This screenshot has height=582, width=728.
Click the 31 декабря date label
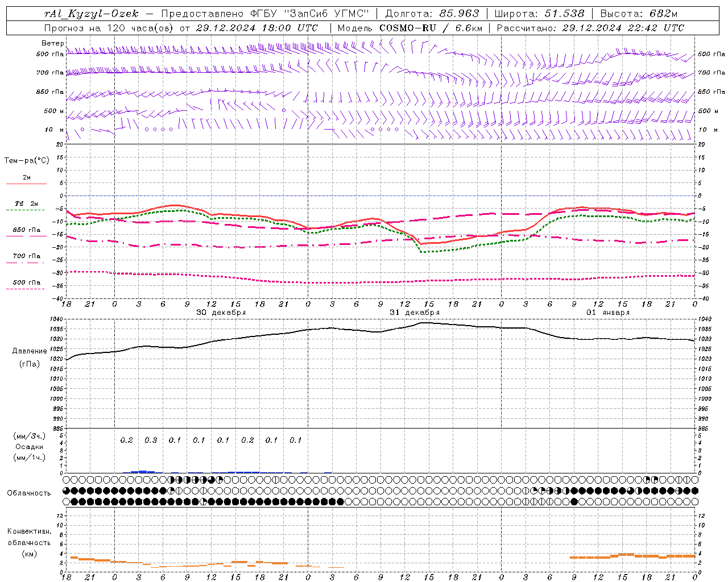(x=415, y=313)
